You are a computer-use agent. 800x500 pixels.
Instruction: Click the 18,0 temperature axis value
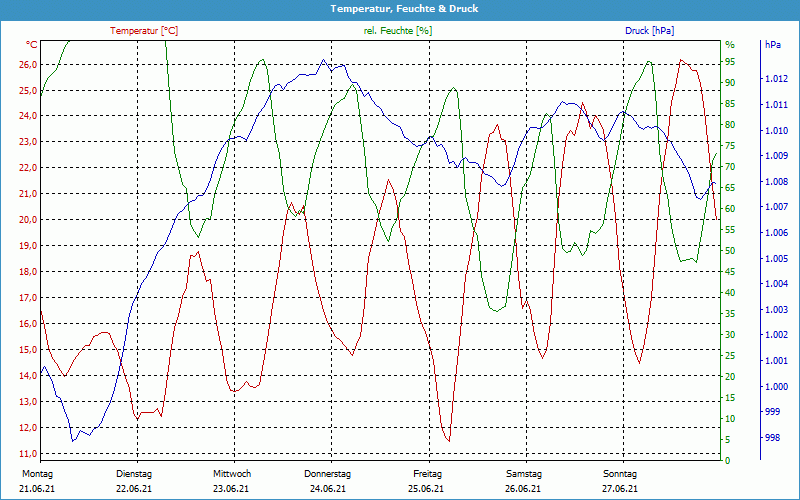click(x=28, y=272)
